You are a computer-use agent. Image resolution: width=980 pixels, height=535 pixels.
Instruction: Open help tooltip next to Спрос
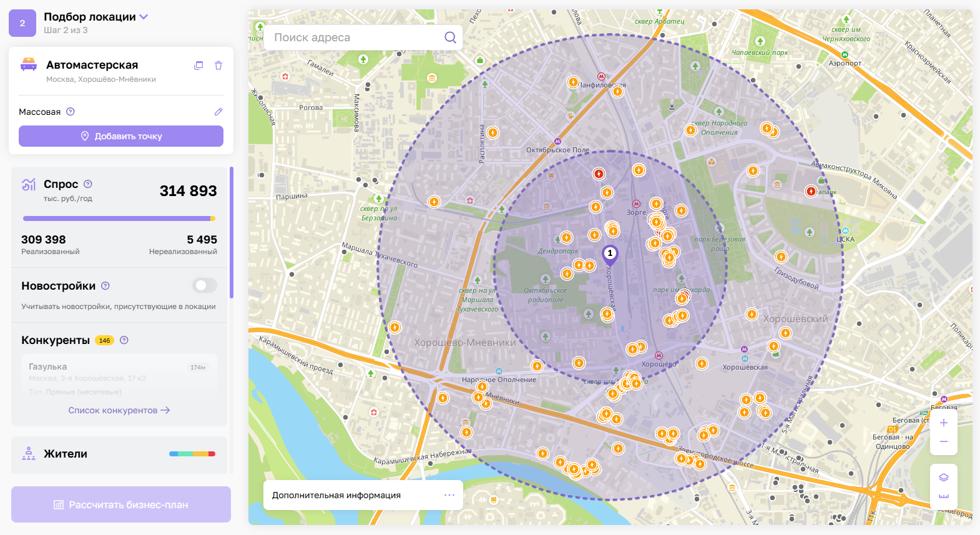(x=88, y=184)
